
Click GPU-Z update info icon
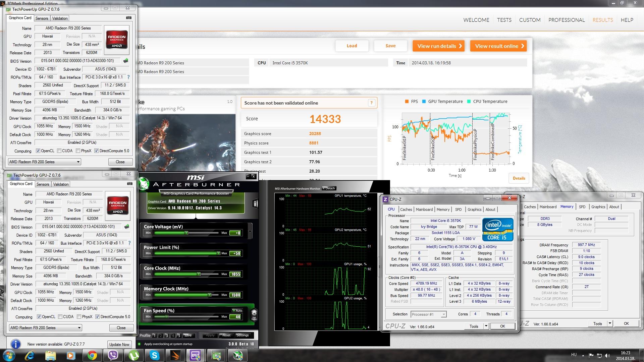click(x=16, y=344)
